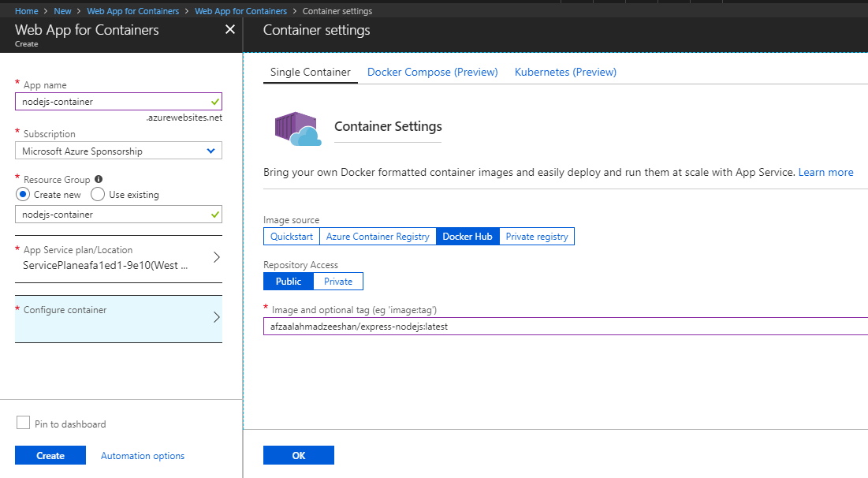Image resolution: width=868 pixels, height=478 pixels.
Task: Click the App name input field
Action: click(118, 102)
